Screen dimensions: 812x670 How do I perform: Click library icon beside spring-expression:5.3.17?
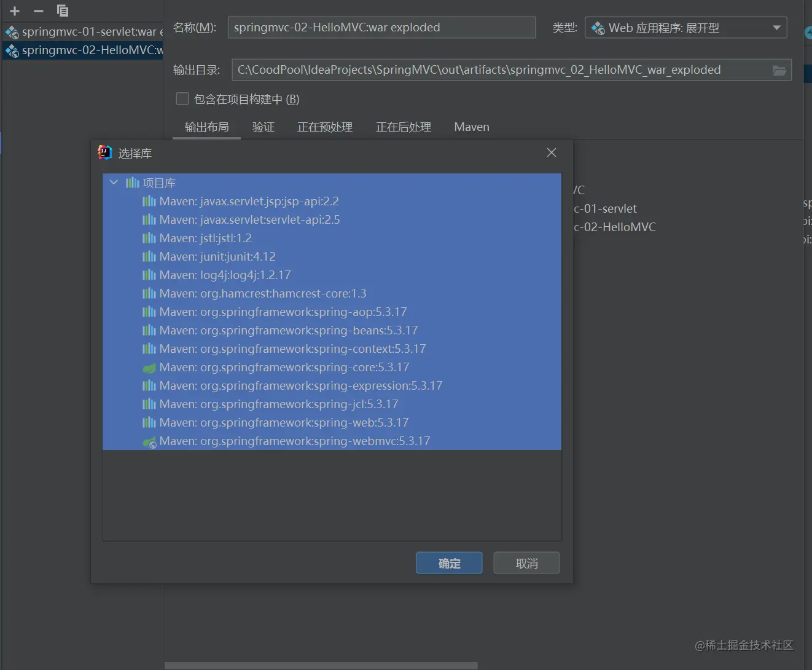[x=149, y=386]
